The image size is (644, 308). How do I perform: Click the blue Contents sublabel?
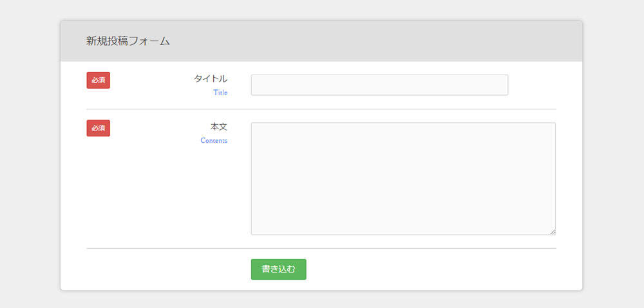point(214,141)
